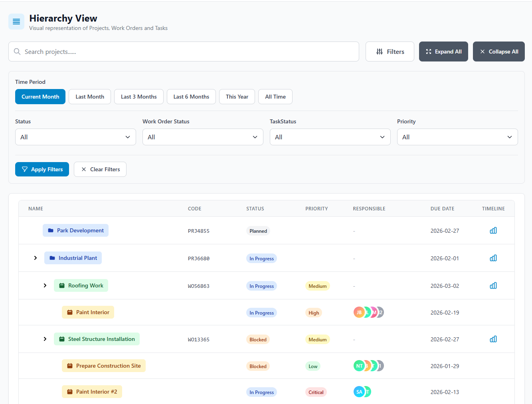This screenshot has width=532, height=404.
Task: Click the task icon on Paint Interior
Action: (70, 312)
